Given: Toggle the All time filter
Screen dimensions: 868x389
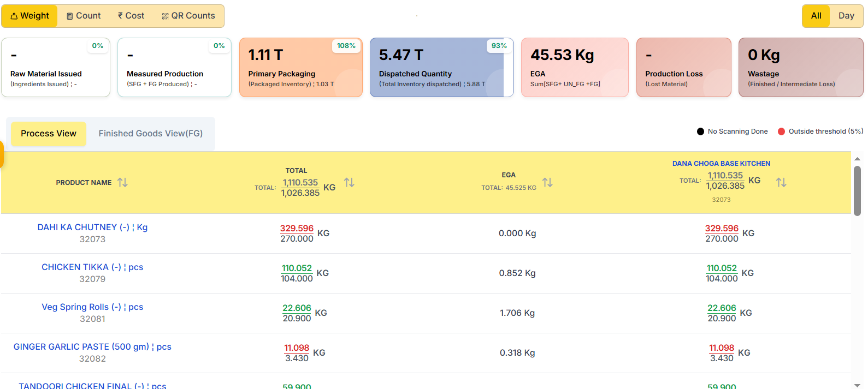Looking at the screenshot, I should 816,16.
